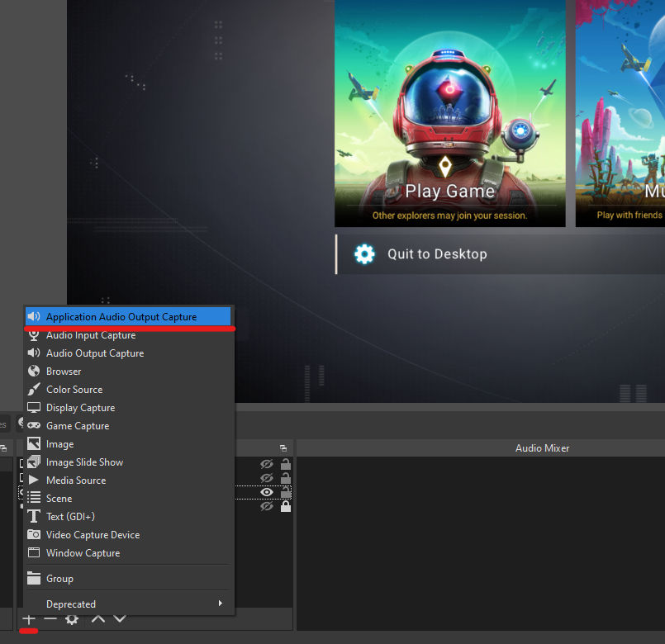Click the Quit to Desktop button
The image size is (665, 644).
point(436,254)
